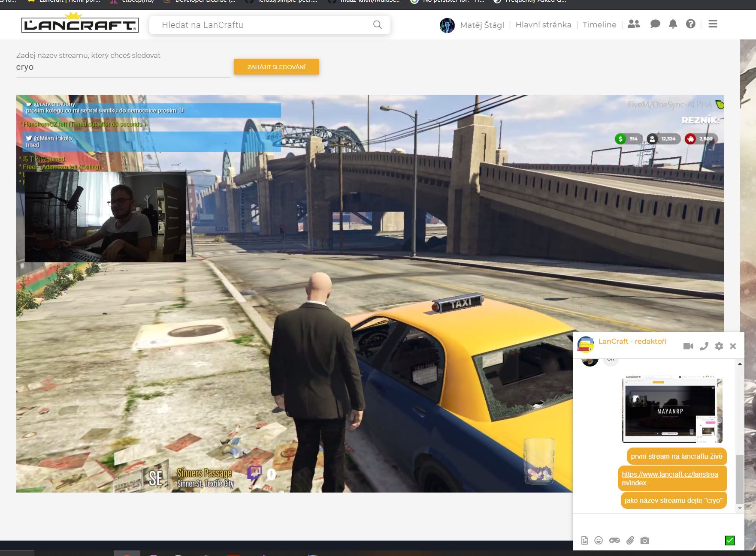Open the messages speech bubble icon
Screen dimensions: 756x556
(655, 24)
